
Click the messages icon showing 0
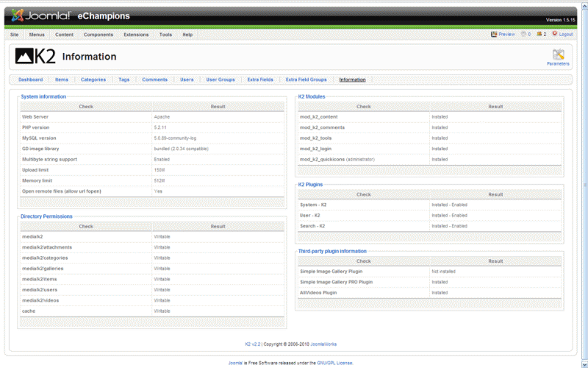point(523,34)
